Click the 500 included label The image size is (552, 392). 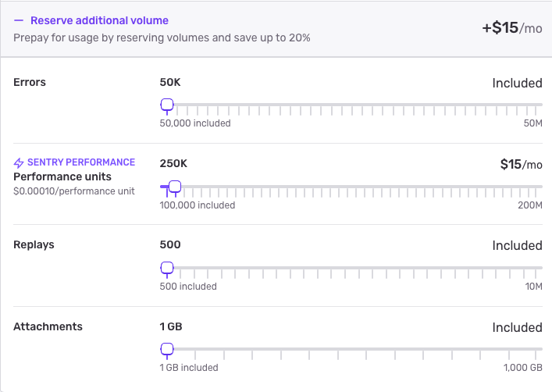188,287
